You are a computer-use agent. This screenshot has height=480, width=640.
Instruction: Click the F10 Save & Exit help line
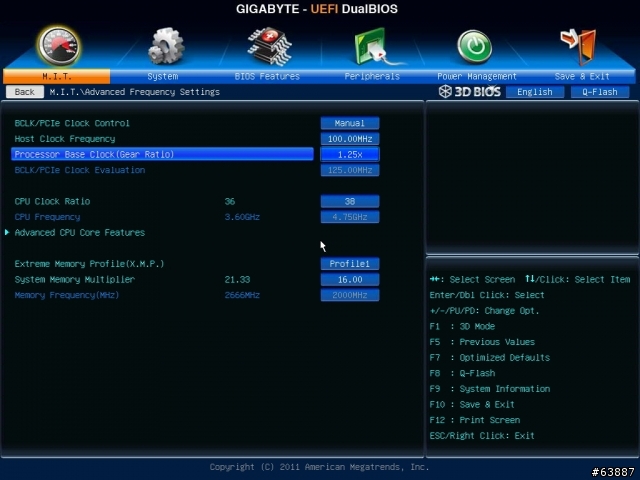coord(472,404)
